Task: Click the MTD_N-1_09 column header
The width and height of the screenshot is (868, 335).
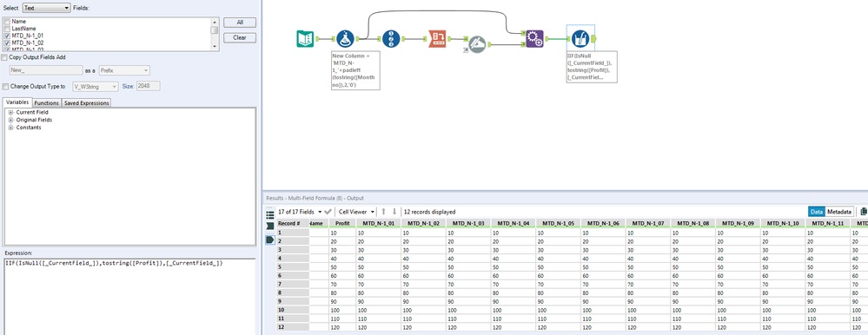Action: tap(738, 223)
